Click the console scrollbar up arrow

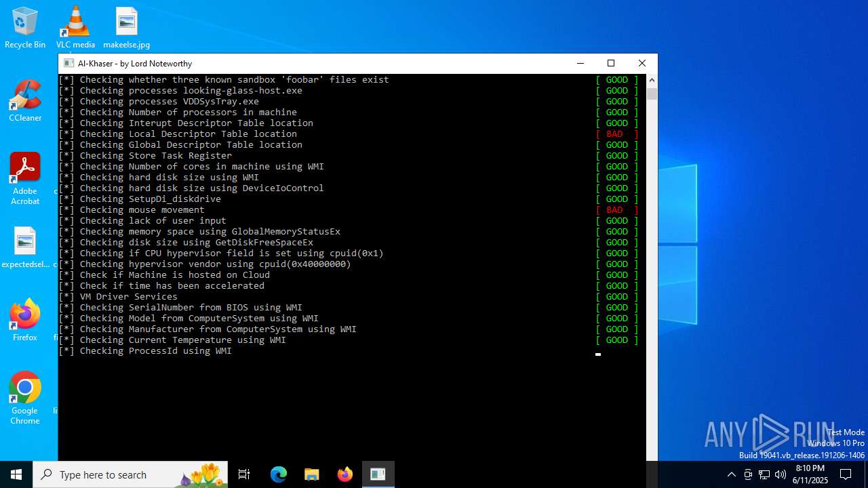click(652, 80)
